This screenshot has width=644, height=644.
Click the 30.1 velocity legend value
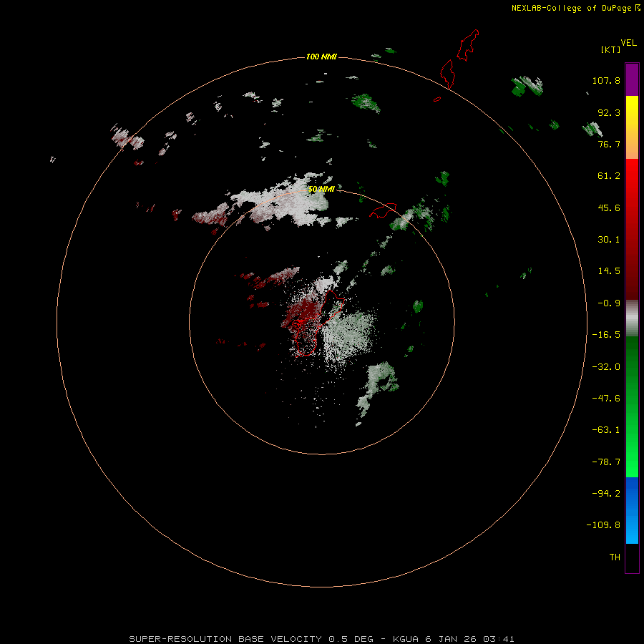[x=609, y=240]
